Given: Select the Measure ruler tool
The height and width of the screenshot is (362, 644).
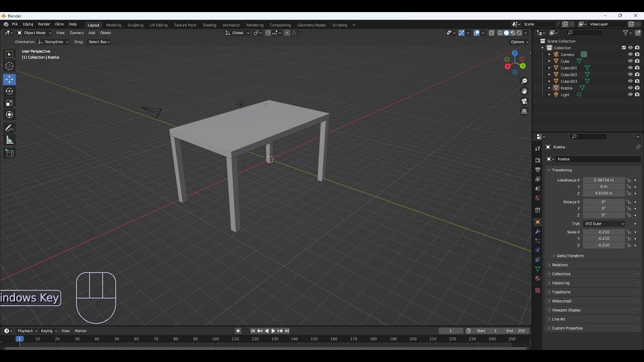Looking at the screenshot, I should 10,140.
